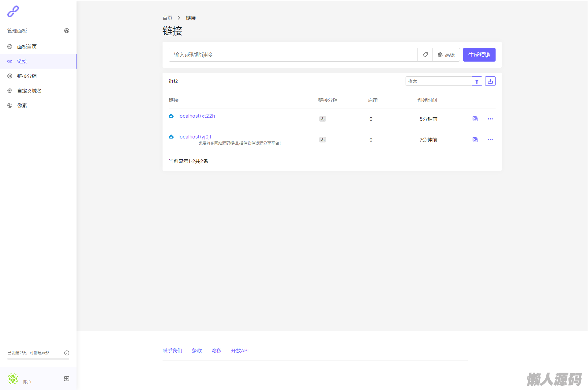
Task: Click the export download icon
Action: click(x=490, y=81)
